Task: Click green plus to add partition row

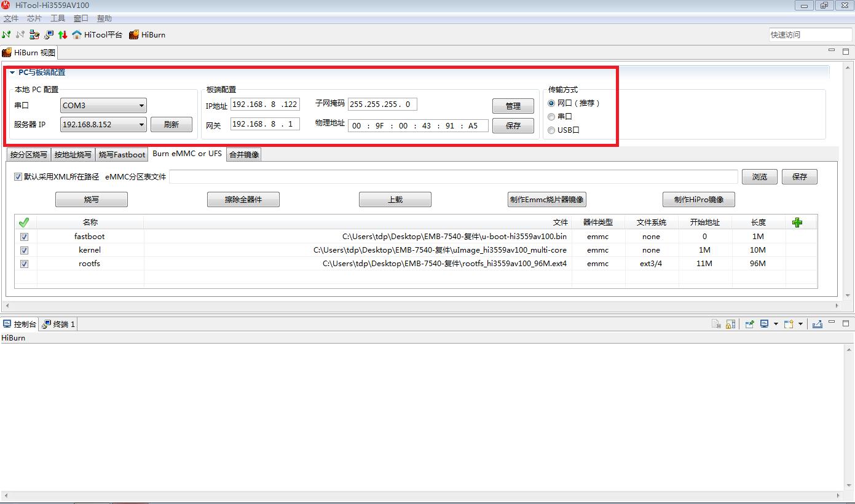Action: coord(797,222)
